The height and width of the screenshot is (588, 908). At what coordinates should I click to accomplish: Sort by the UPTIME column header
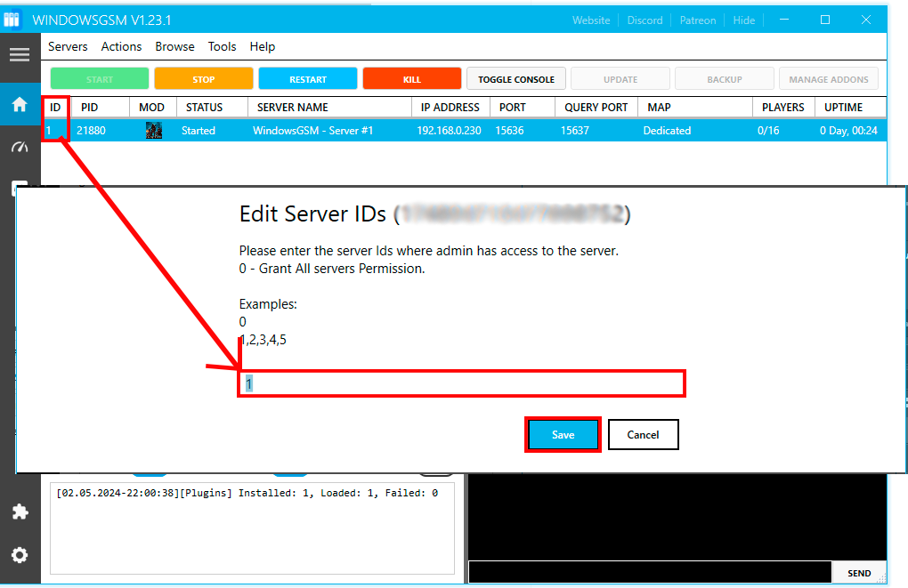coord(851,107)
